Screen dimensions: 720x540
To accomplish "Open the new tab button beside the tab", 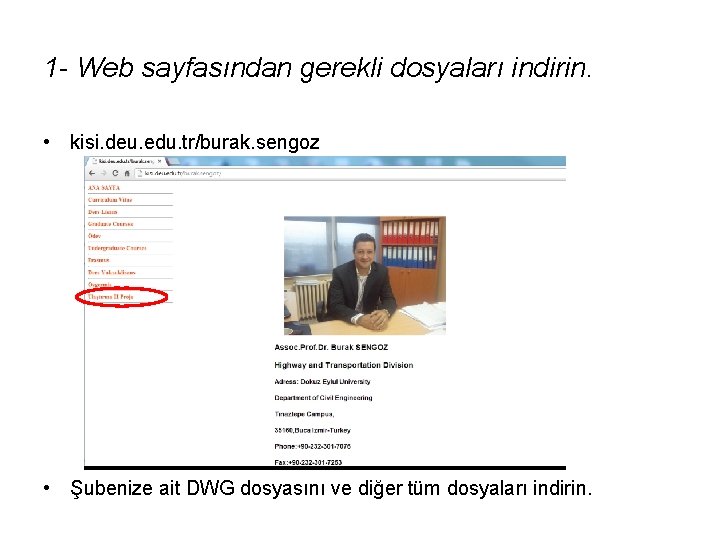I will point(172,161).
